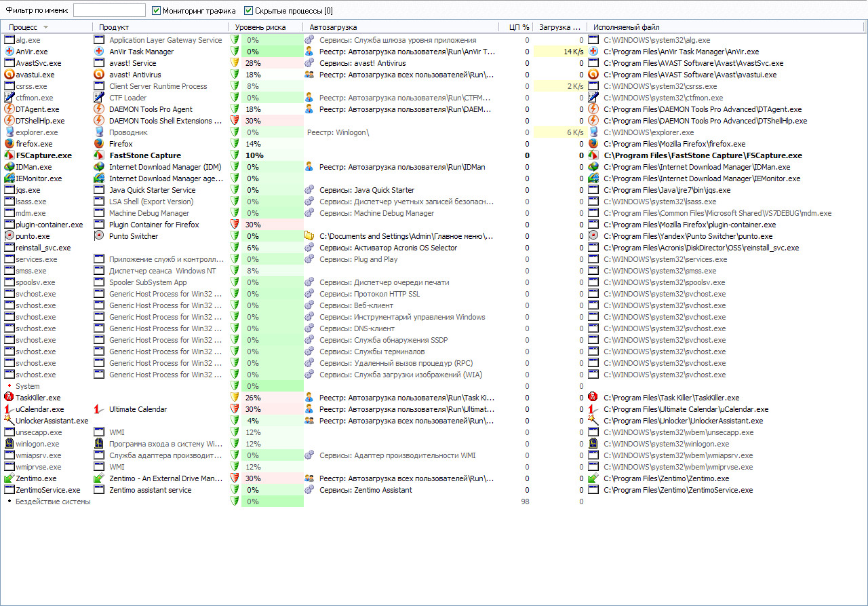Select the ZentimoService.exe process name
The height and width of the screenshot is (606, 868).
[47, 490]
